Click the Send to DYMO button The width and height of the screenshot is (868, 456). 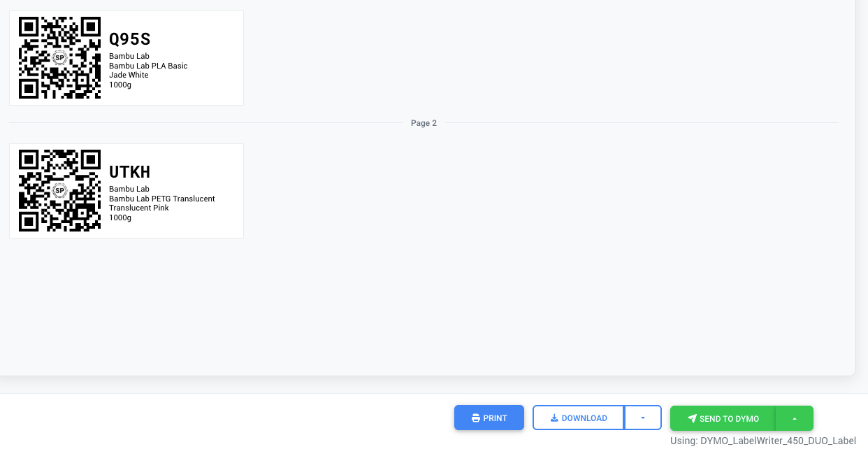click(723, 418)
